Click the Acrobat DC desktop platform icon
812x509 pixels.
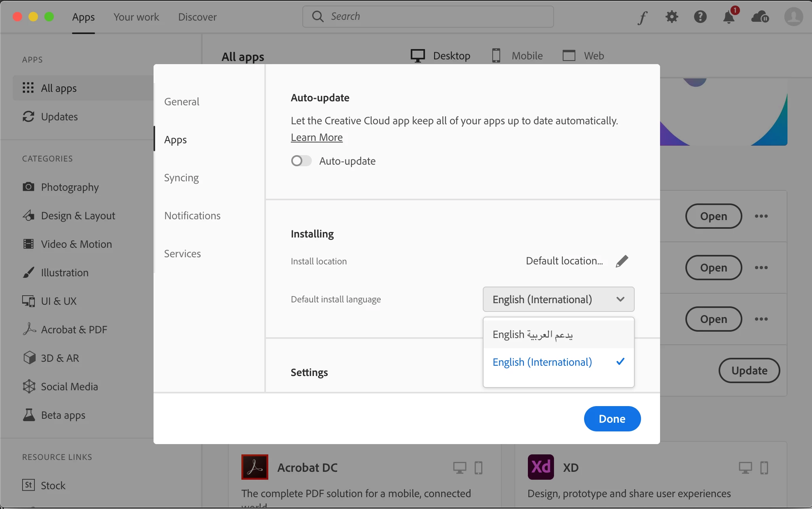click(459, 468)
